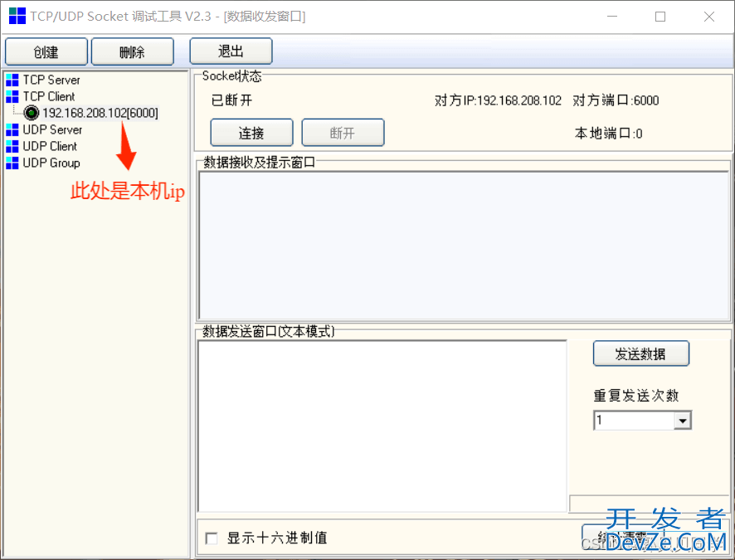Click the app icon in title bar
Screen dimensions: 735x560
tap(17, 16)
